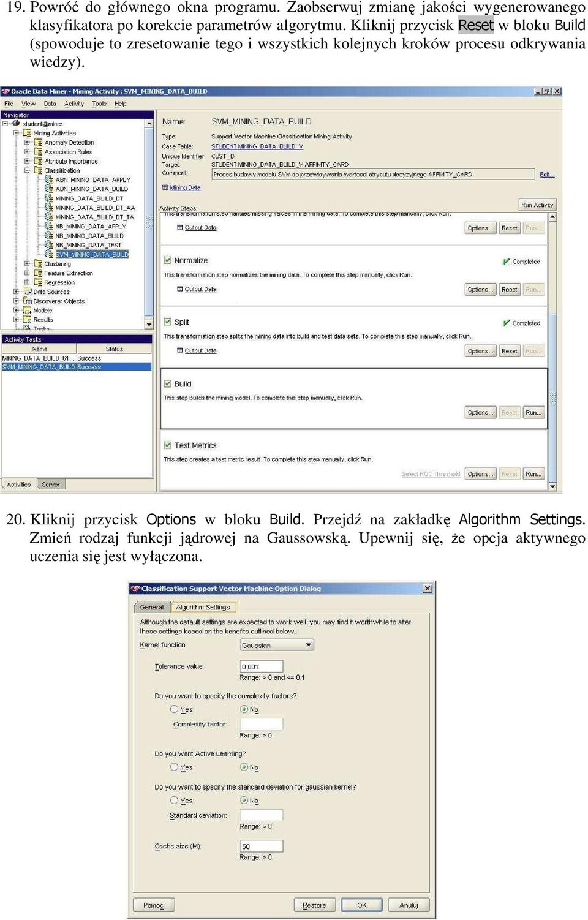Click the Normalize step Output Data icon

tap(180, 289)
